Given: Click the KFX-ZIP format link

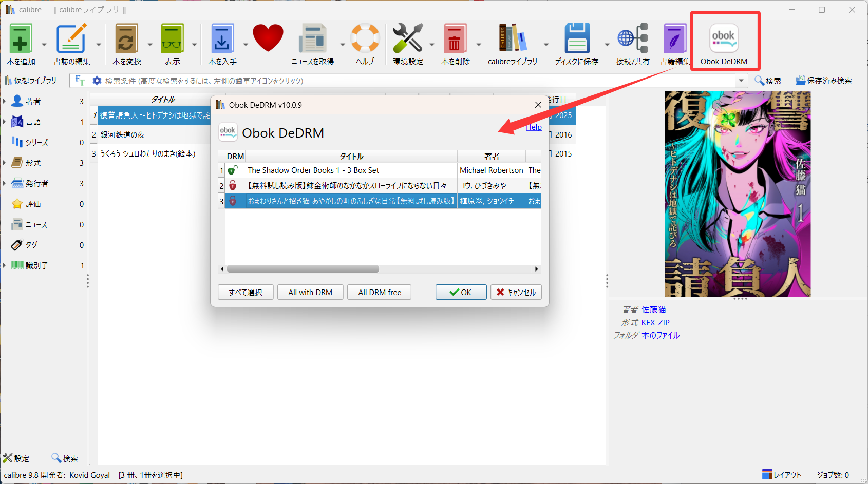Looking at the screenshot, I should (x=655, y=322).
